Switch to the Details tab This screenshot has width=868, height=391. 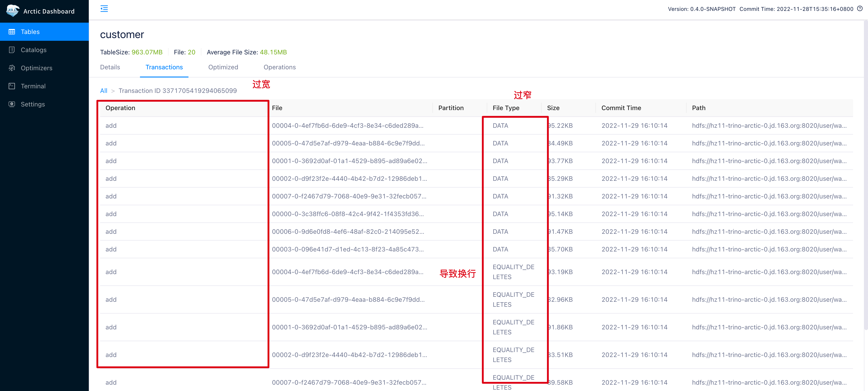[110, 67]
